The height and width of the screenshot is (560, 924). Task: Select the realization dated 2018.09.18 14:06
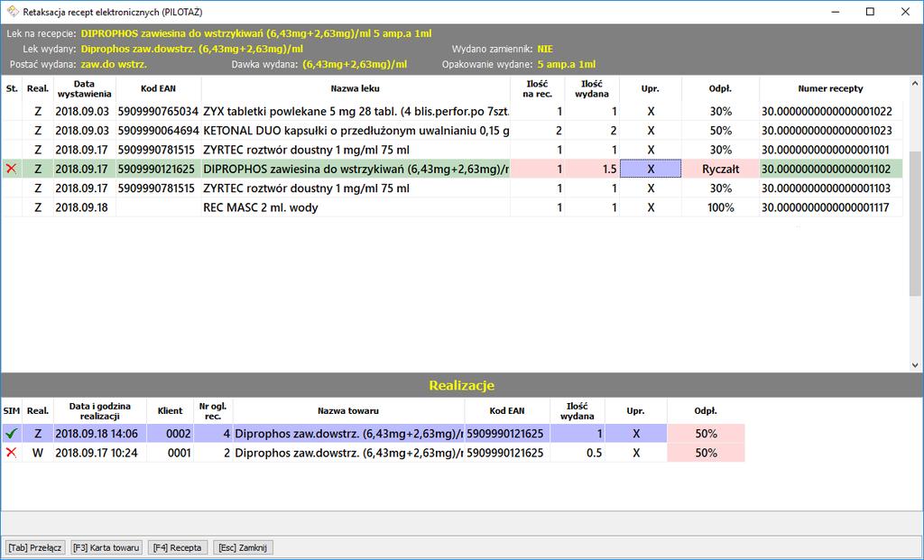click(373, 434)
